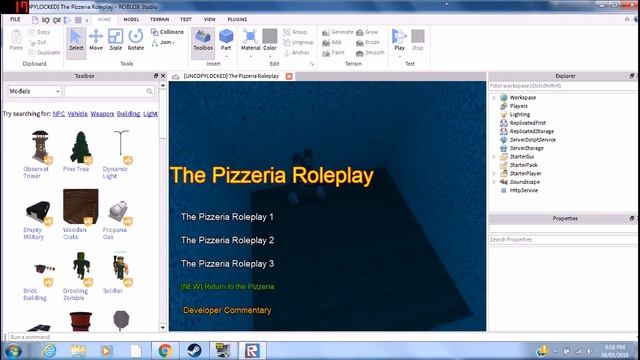The height and width of the screenshot is (360, 640).
Task: Click the Copy button
Action: pos(39,32)
